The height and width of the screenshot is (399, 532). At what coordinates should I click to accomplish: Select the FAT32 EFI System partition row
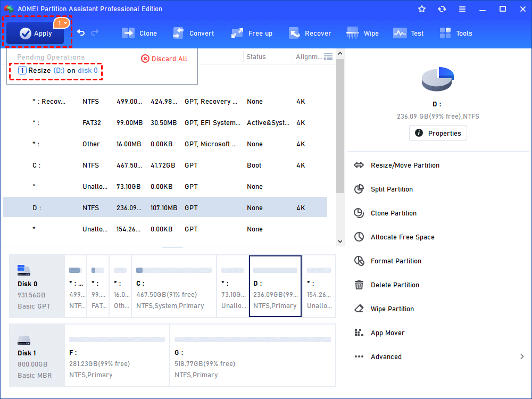(x=165, y=123)
